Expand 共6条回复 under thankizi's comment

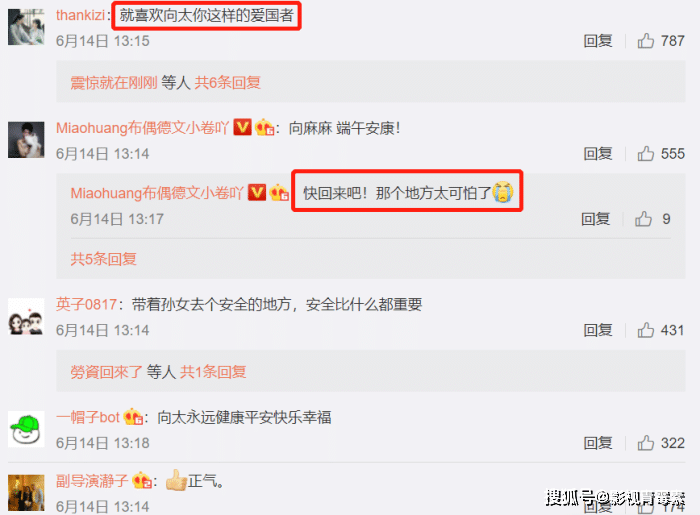227,83
